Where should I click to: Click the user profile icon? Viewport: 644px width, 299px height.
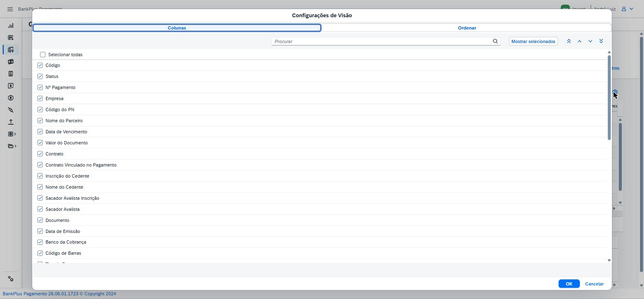pos(623,9)
